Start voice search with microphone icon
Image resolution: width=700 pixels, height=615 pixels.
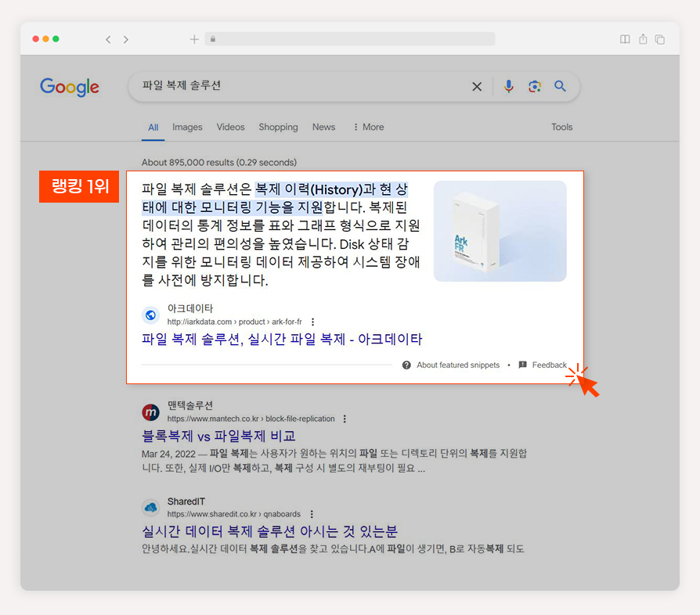[508, 86]
